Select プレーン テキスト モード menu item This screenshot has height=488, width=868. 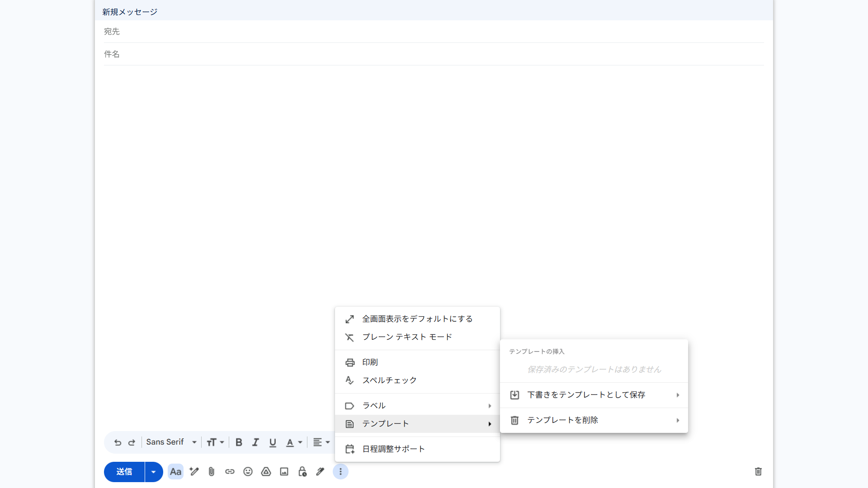tap(417, 337)
